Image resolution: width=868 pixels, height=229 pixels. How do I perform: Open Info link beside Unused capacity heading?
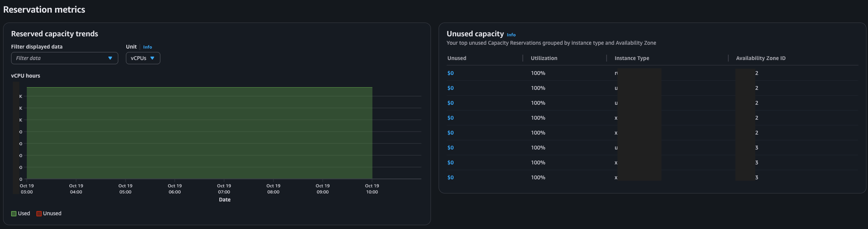[x=511, y=35]
